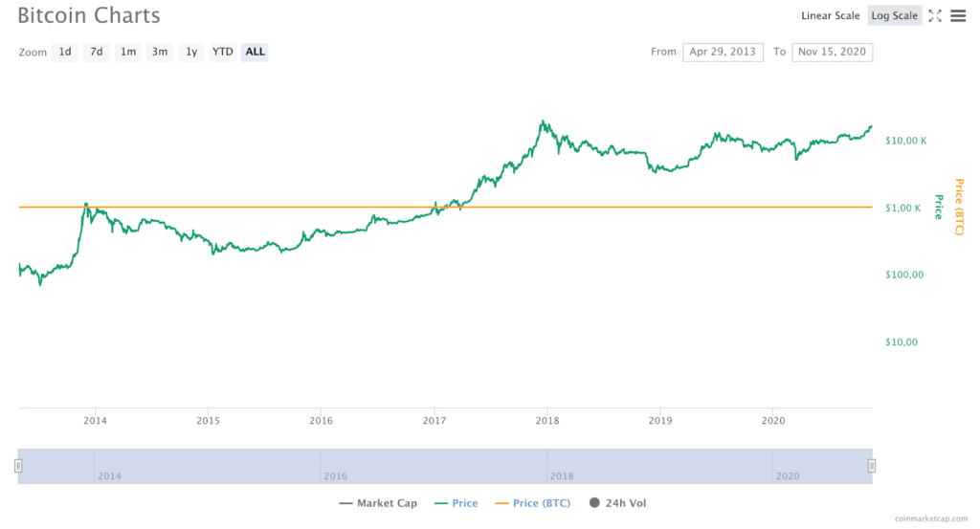Click the $1,00 K axis label
The width and height of the screenshot is (980, 529).
pyautogui.click(x=903, y=208)
